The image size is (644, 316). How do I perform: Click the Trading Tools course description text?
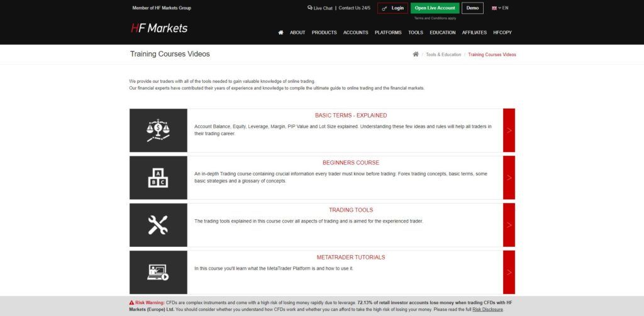[308, 221]
